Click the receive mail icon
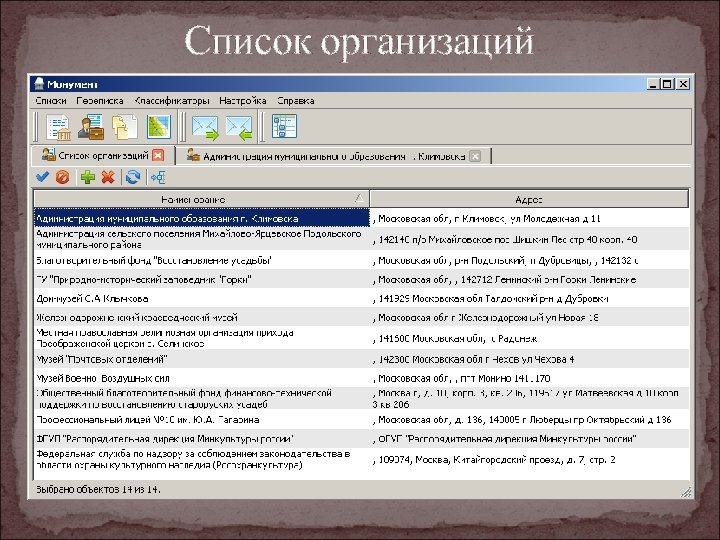 click(x=239, y=128)
